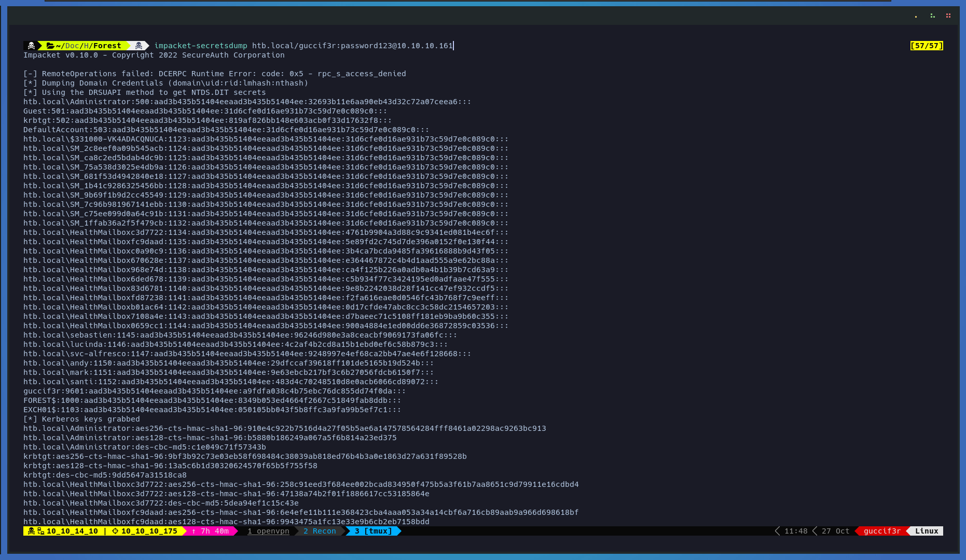Click the skull icon in tmux status bar
The height and width of the screenshot is (560, 966).
coord(31,531)
